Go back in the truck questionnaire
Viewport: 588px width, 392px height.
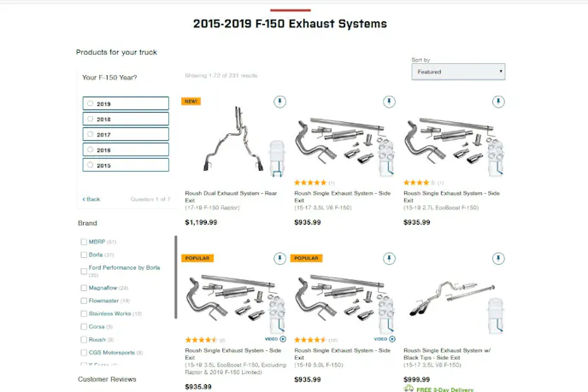point(91,199)
